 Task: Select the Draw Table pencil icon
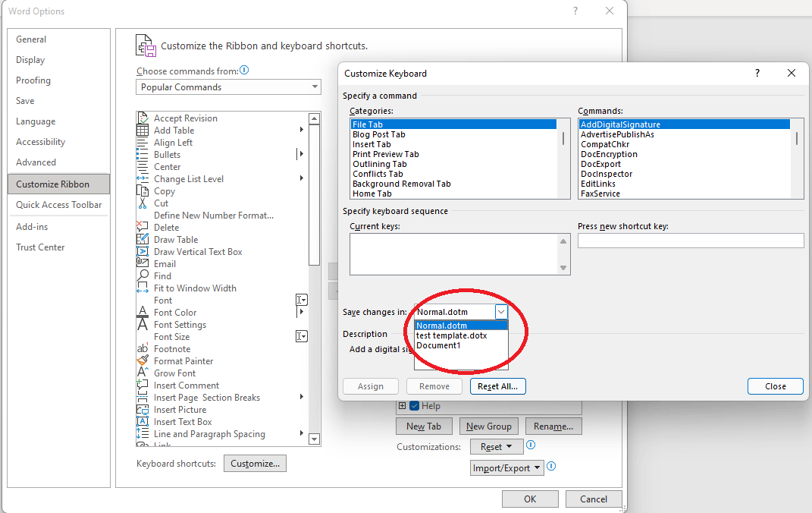pyautogui.click(x=143, y=239)
